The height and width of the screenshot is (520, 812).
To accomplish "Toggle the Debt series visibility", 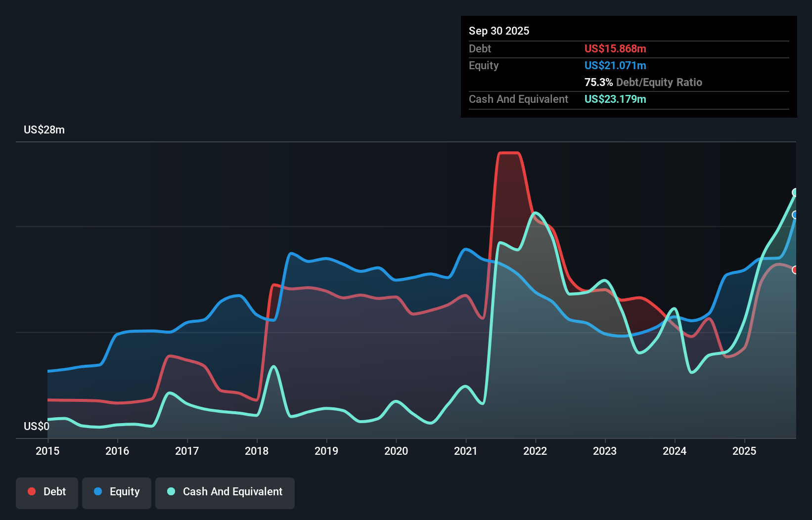I will pos(47,491).
